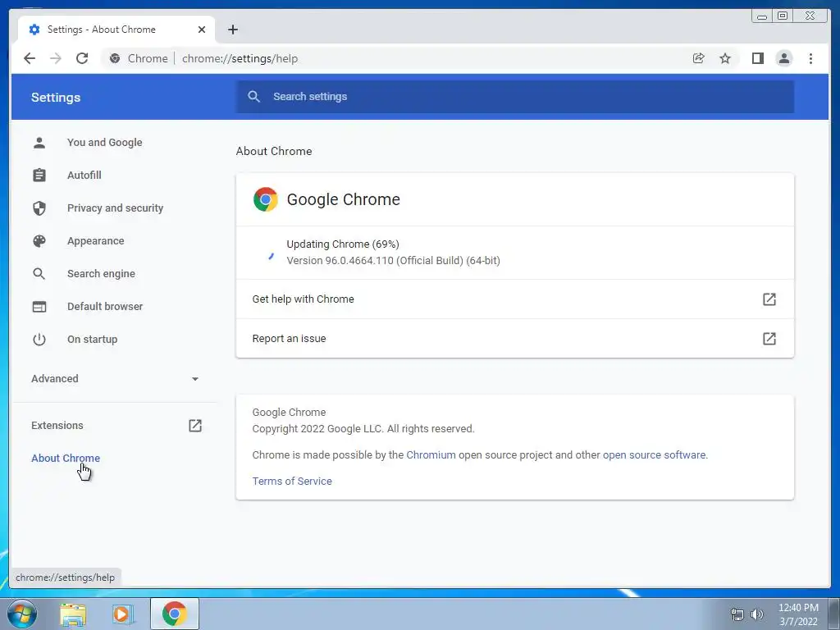Open Privacy and security settings
Image resolution: width=840 pixels, height=630 pixels.
point(115,208)
